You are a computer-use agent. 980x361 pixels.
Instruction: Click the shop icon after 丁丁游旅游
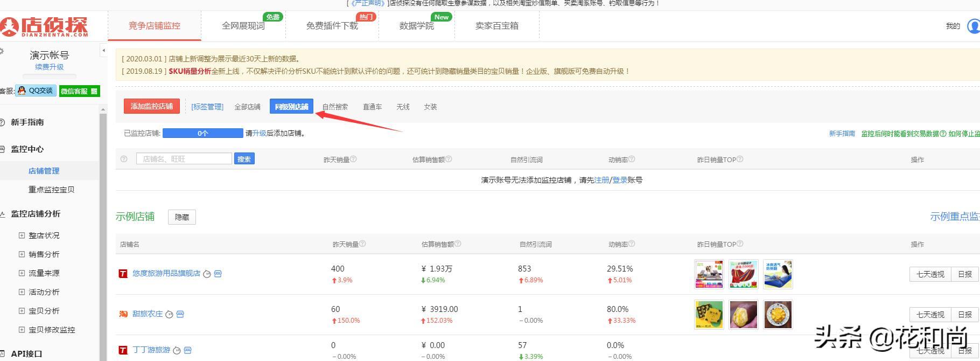[188, 350]
